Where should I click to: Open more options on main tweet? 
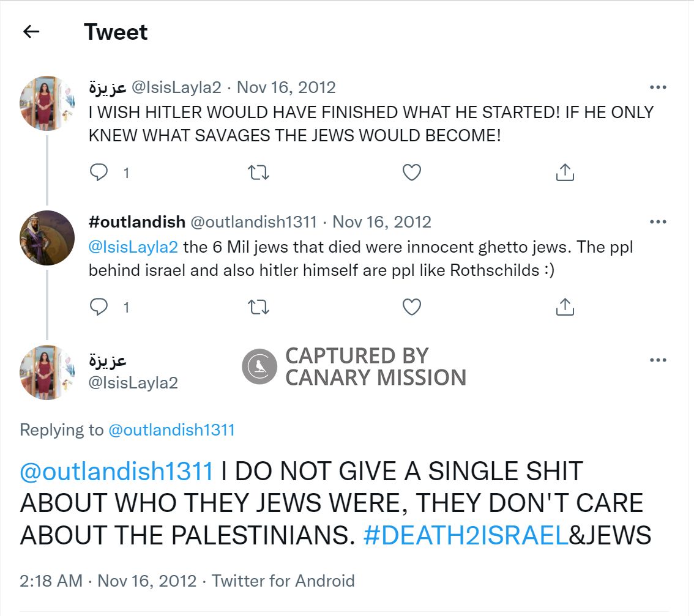pyautogui.click(x=658, y=360)
